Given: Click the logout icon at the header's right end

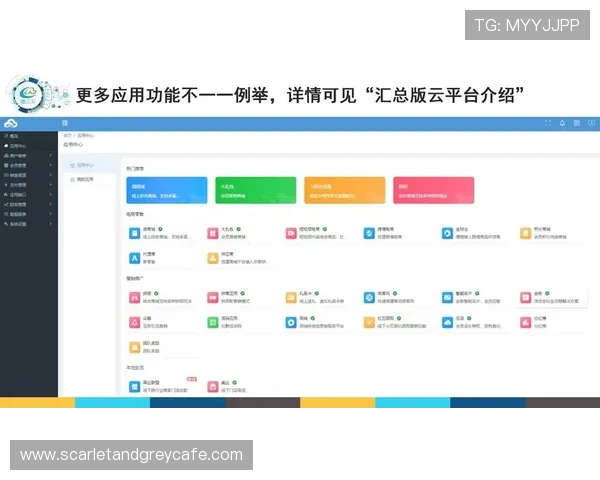Looking at the screenshot, I should click(x=591, y=123).
